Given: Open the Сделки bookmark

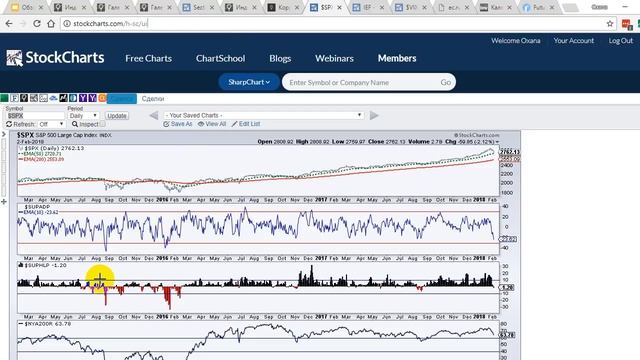Looking at the screenshot, I should (153, 98).
